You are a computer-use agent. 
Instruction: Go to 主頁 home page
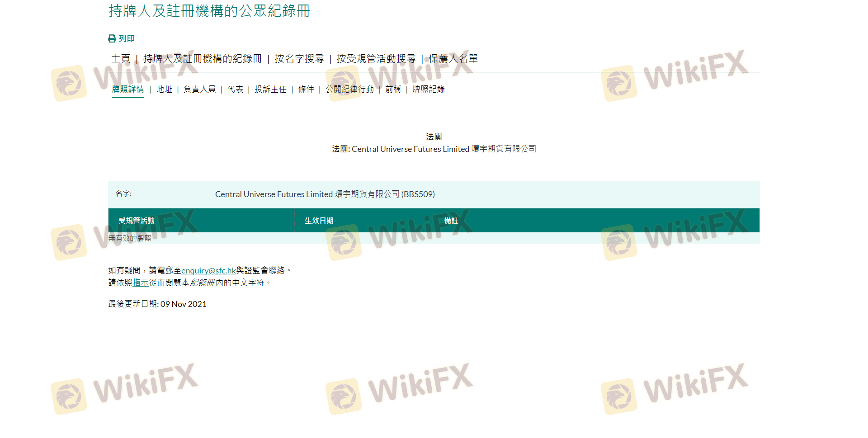pyautogui.click(x=121, y=59)
